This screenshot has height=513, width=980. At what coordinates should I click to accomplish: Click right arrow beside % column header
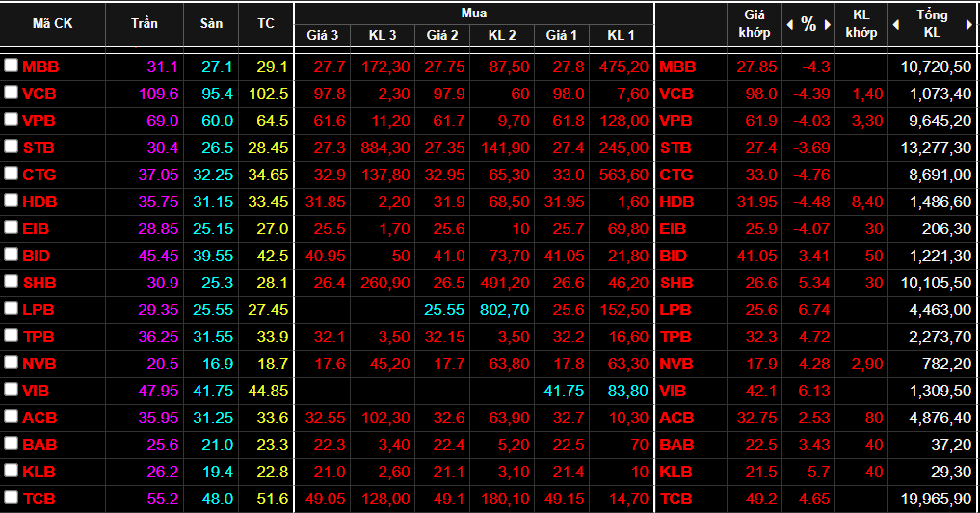pyautogui.click(x=827, y=24)
